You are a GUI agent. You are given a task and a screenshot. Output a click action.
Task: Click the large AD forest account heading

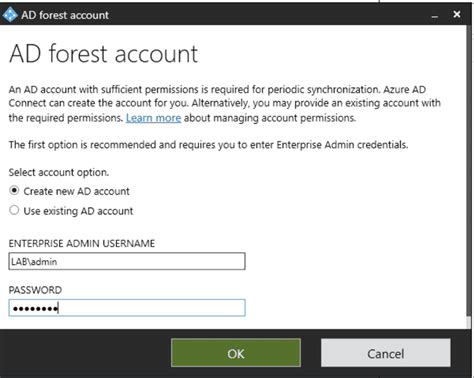click(104, 53)
